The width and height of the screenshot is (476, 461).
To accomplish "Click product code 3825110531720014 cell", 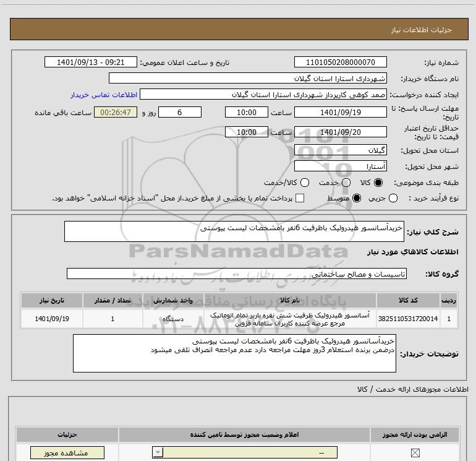I will (x=408, y=319).
